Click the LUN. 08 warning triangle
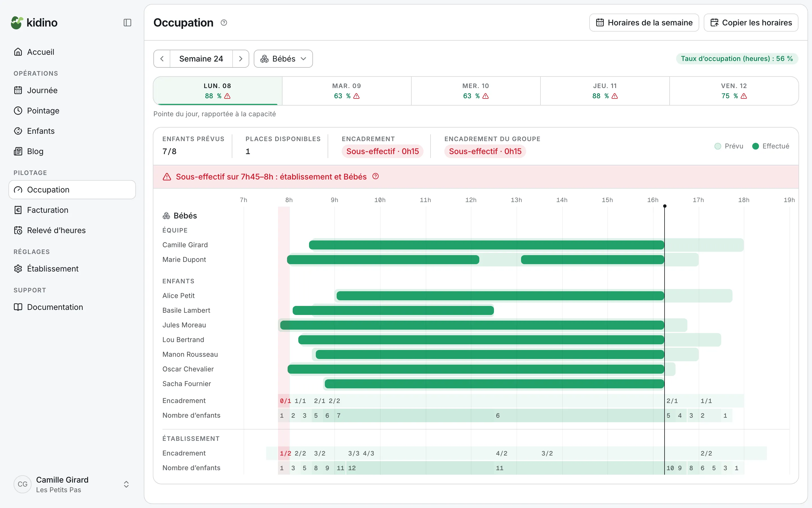 tap(228, 96)
